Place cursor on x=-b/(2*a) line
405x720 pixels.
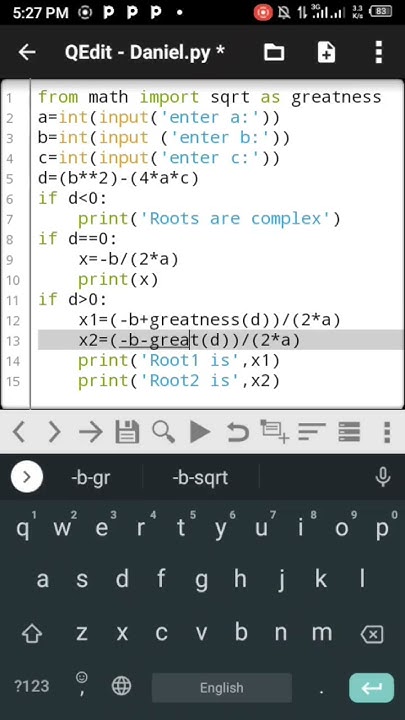pyautogui.click(x=128, y=259)
